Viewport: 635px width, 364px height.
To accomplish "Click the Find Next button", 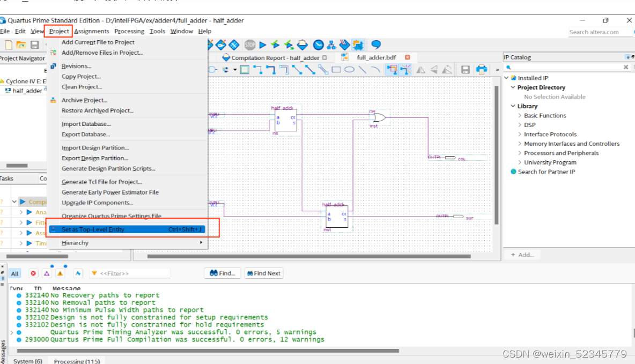I will (x=264, y=273).
